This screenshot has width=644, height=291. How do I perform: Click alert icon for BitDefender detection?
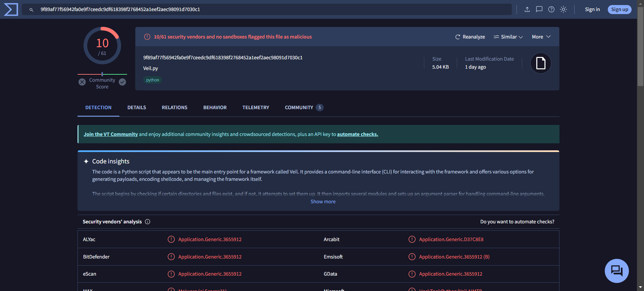point(171,257)
